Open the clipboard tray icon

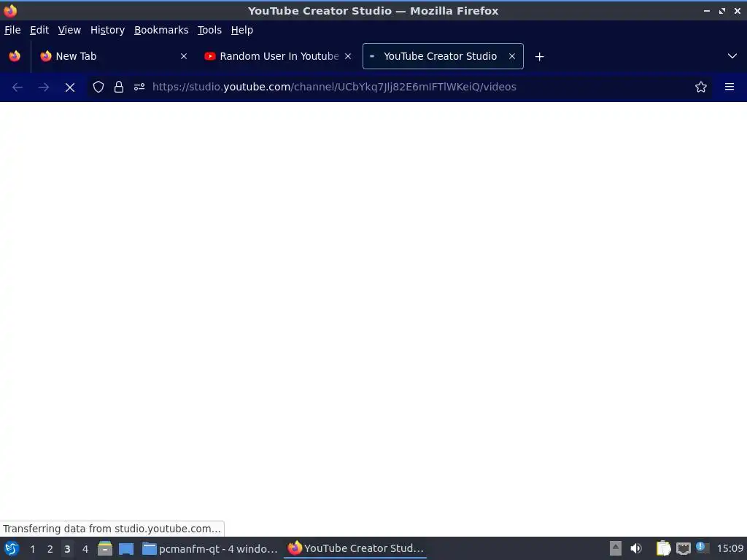(663, 548)
